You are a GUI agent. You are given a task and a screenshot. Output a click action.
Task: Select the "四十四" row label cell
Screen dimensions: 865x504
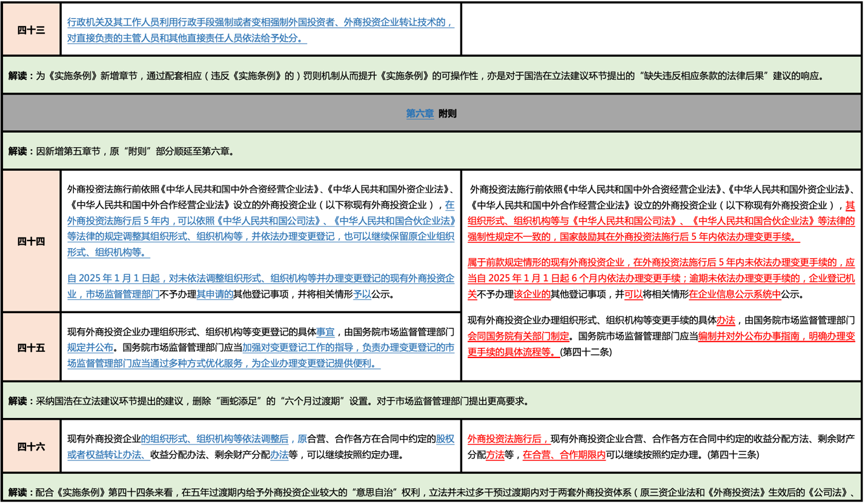pos(31,241)
